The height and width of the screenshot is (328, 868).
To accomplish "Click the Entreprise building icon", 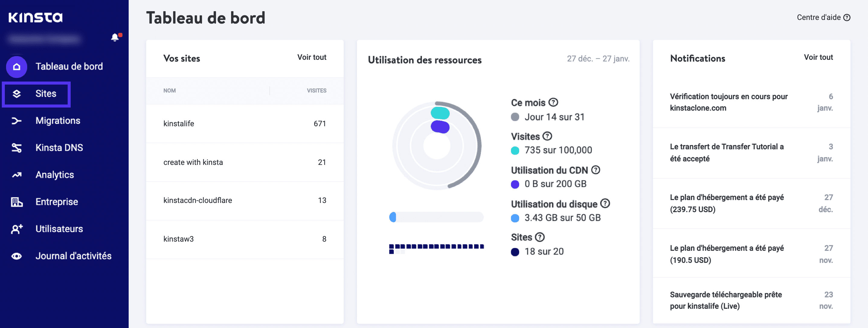I will tap(17, 201).
